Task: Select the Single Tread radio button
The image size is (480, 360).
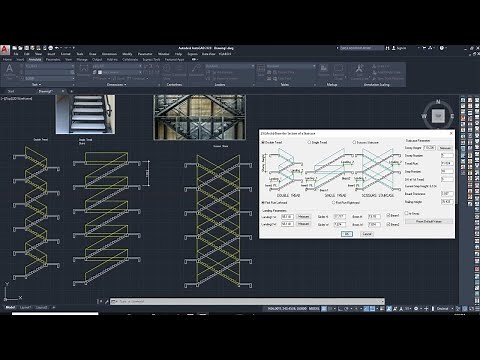Action: tap(309, 142)
